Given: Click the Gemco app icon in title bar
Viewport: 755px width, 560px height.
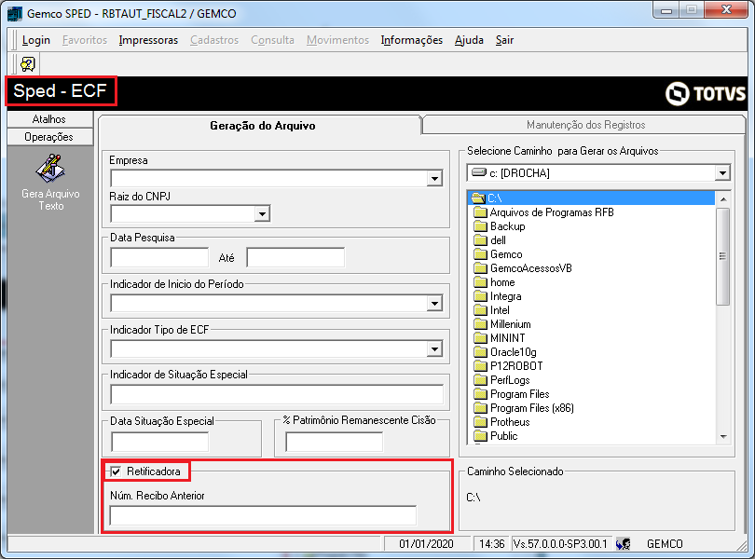Looking at the screenshot, I should 14,13.
